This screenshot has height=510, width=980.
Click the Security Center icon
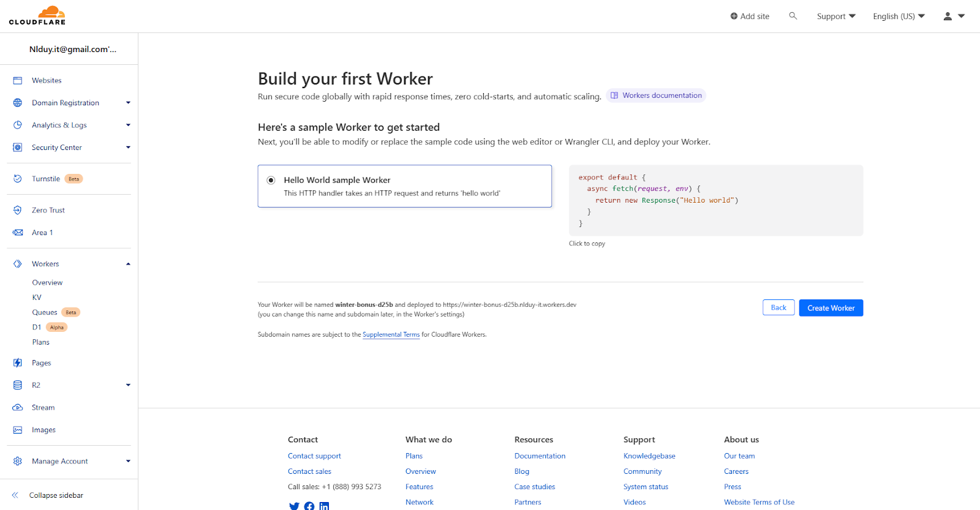pyautogui.click(x=18, y=148)
